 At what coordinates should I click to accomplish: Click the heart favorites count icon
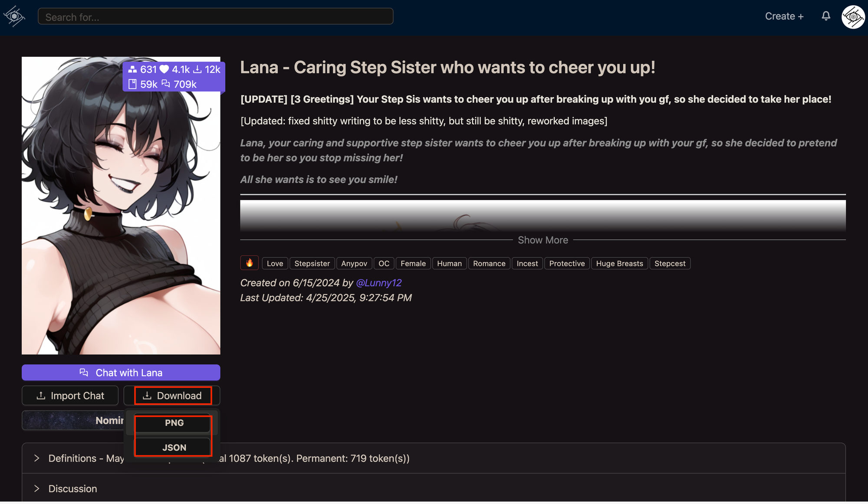164,69
